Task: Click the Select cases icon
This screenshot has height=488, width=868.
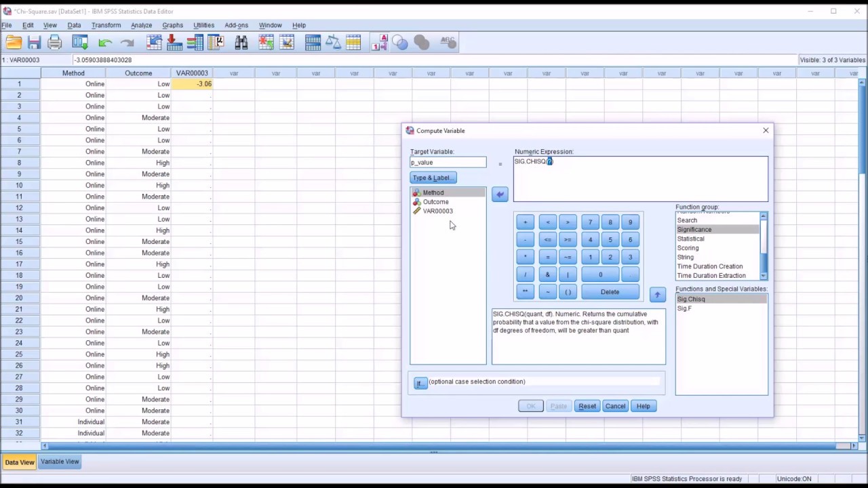Action: click(x=353, y=43)
